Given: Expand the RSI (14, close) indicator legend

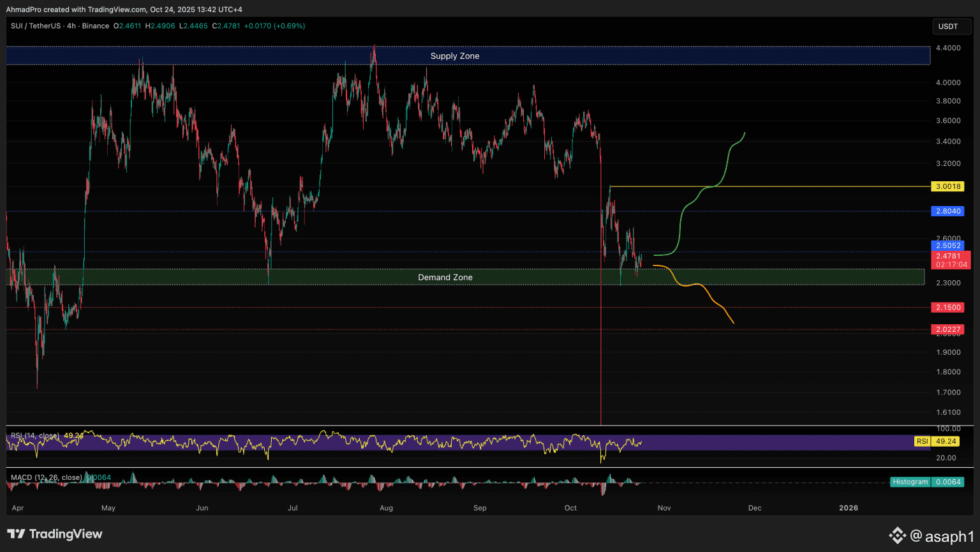Looking at the screenshot, I should 36,436.
